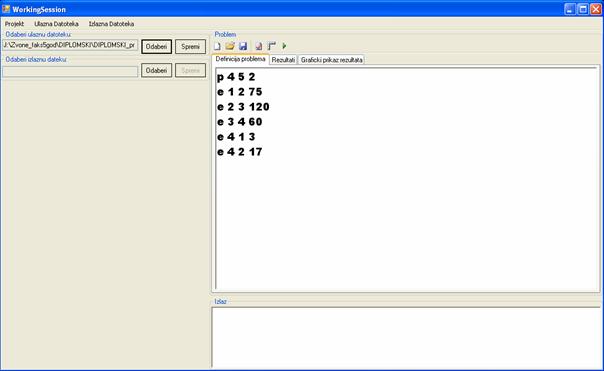Click Odaberi button for input file

coord(156,47)
